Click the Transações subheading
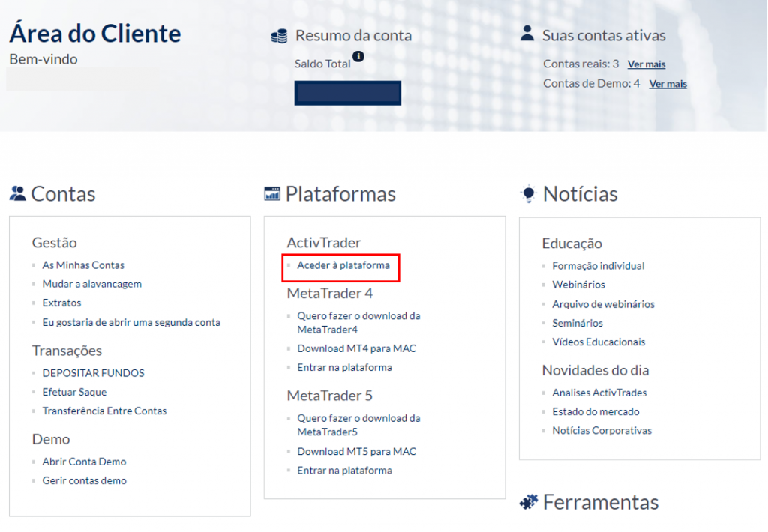Image resolution: width=768 pixels, height=532 pixels. pos(67,351)
